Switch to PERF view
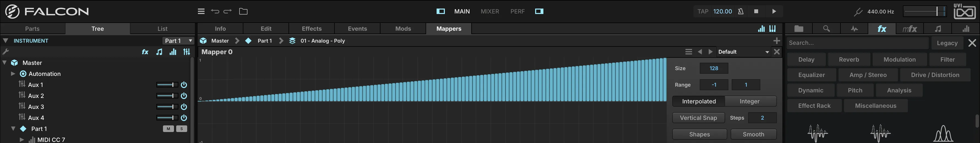Viewport: 980px width, 143px height. [x=518, y=11]
